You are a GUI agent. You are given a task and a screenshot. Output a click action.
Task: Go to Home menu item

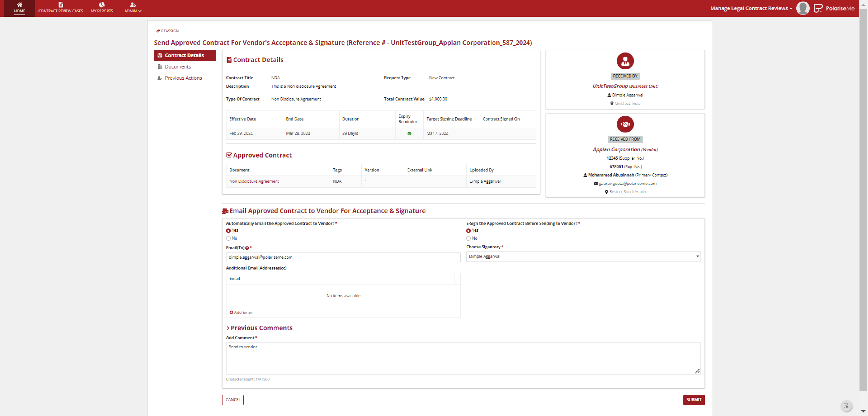point(19,8)
